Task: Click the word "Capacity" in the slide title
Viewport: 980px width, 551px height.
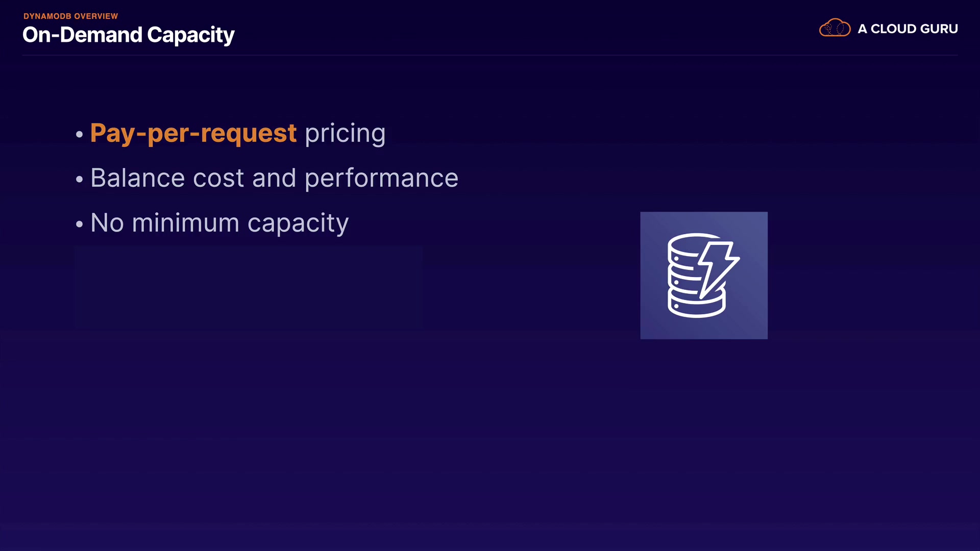Action: click(190, 35)
